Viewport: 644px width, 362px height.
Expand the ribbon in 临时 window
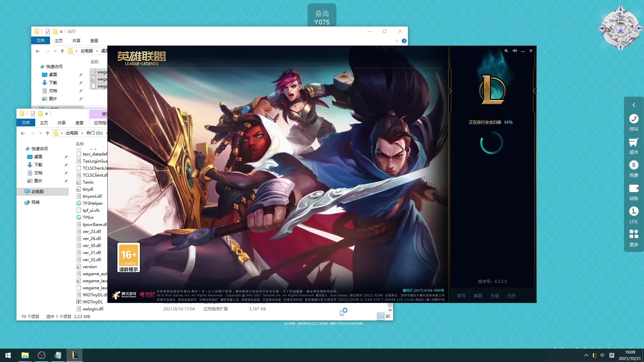pyautogui.click(x=396, y=41)
